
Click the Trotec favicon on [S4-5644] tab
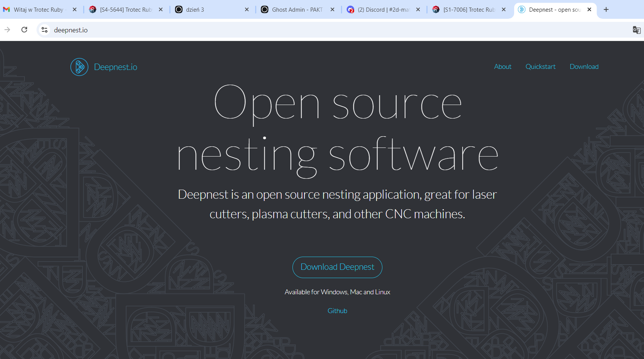click(x=93, y=9)
